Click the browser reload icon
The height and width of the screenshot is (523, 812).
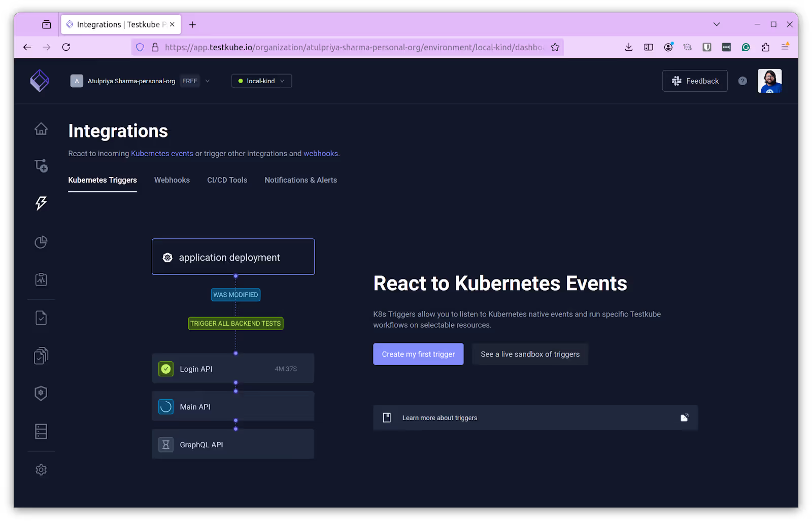[66, 47]
